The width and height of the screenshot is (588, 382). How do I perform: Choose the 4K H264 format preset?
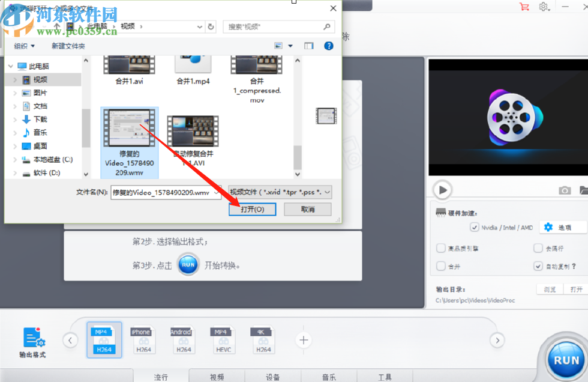coord(263,340)
